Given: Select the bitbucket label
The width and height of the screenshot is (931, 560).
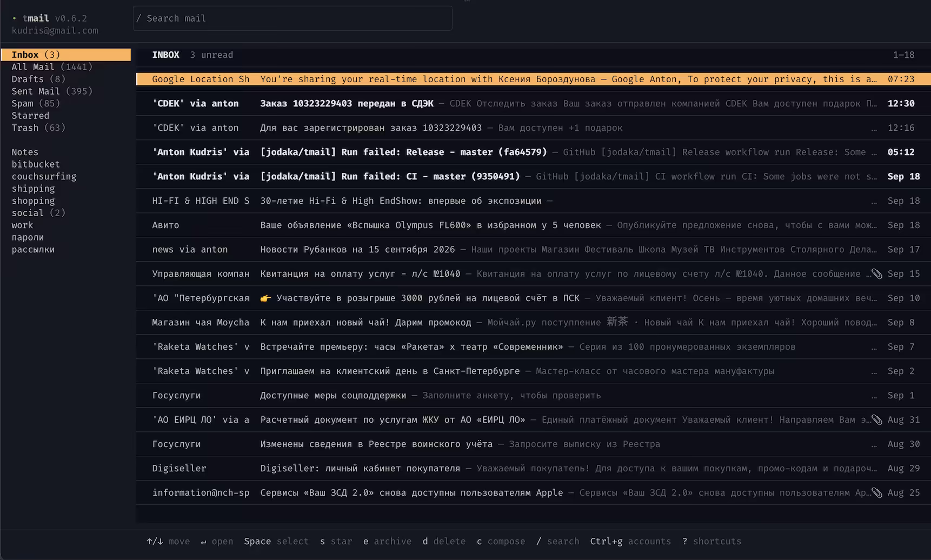Looking at the screenshot, I should click(x=36, y=164).
